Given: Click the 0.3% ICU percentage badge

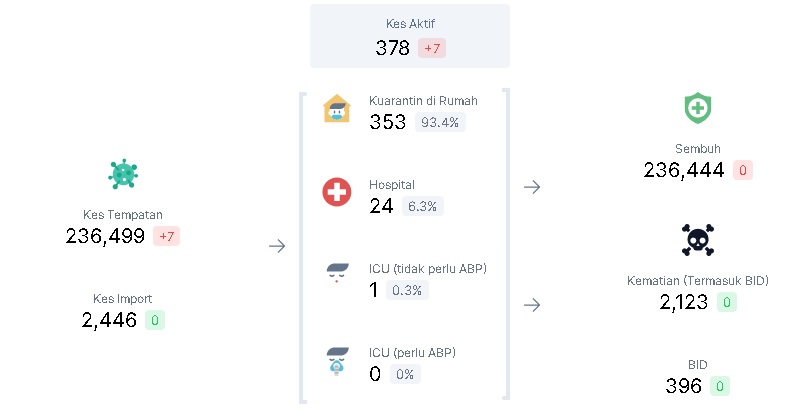Looking at the screenshot, I should point(407,290).
